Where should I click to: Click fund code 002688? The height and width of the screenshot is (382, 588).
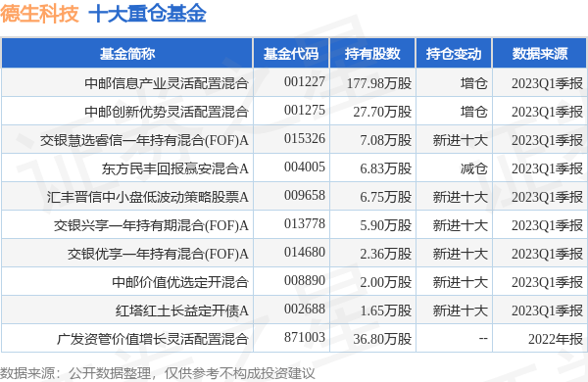point(305,309)
